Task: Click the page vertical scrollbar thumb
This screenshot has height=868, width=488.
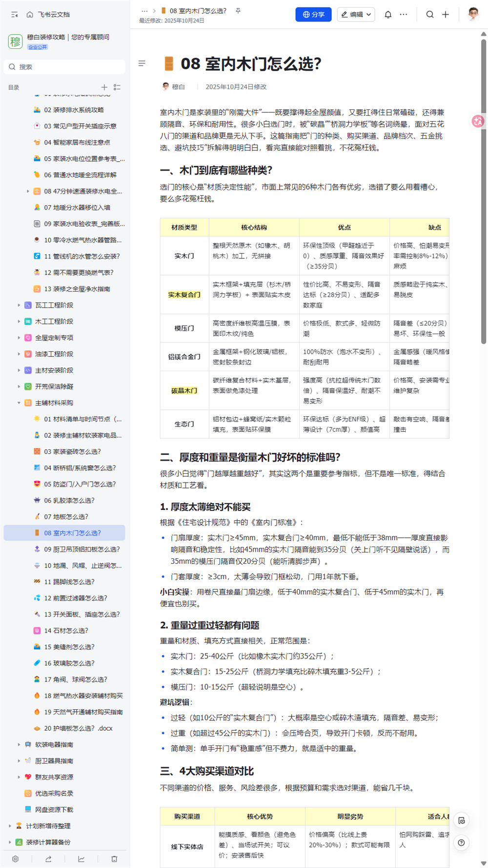Action: point(484,191)
